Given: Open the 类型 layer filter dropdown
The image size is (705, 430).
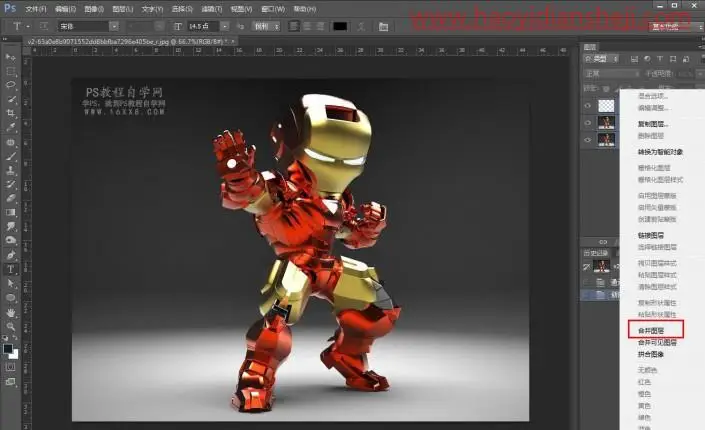Looking at the screenshot, I should 601,59.
